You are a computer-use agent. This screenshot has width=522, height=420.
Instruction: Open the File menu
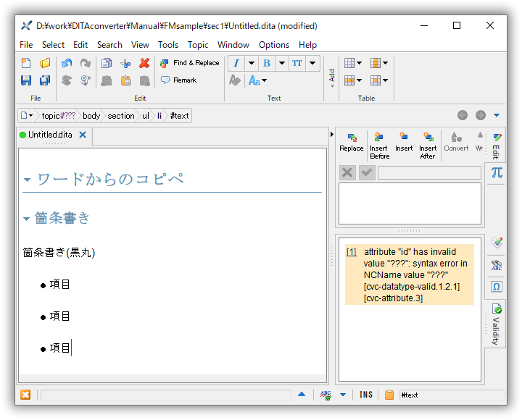(x=26, y=45)
